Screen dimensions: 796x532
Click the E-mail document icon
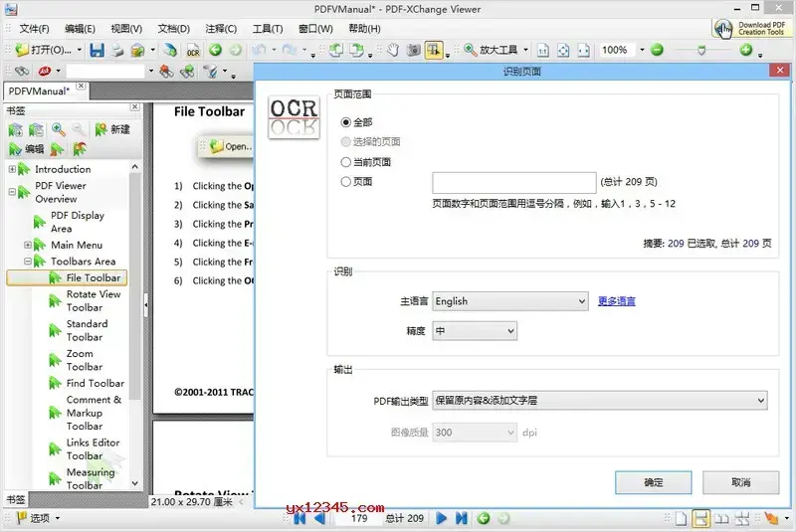(137, 50)
